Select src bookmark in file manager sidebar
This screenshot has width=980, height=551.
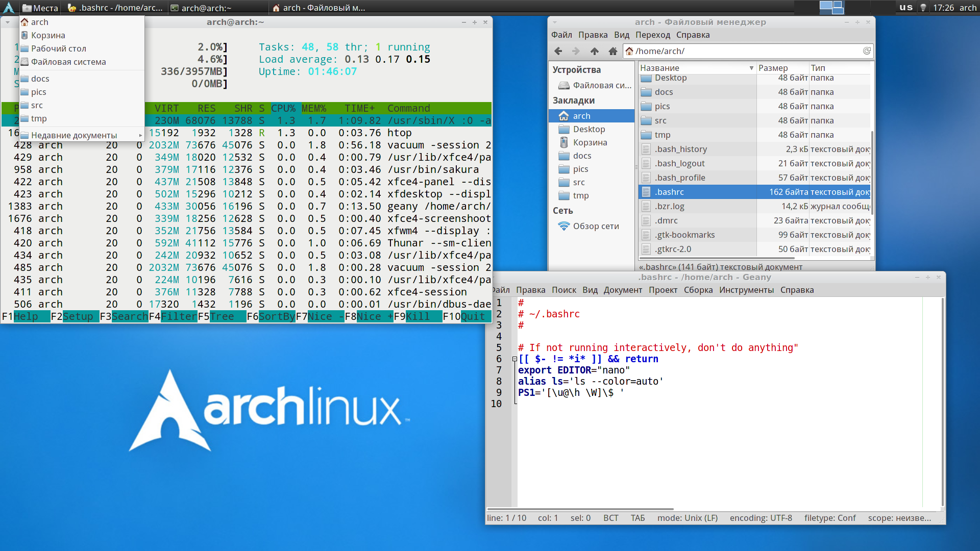(591, 182)
